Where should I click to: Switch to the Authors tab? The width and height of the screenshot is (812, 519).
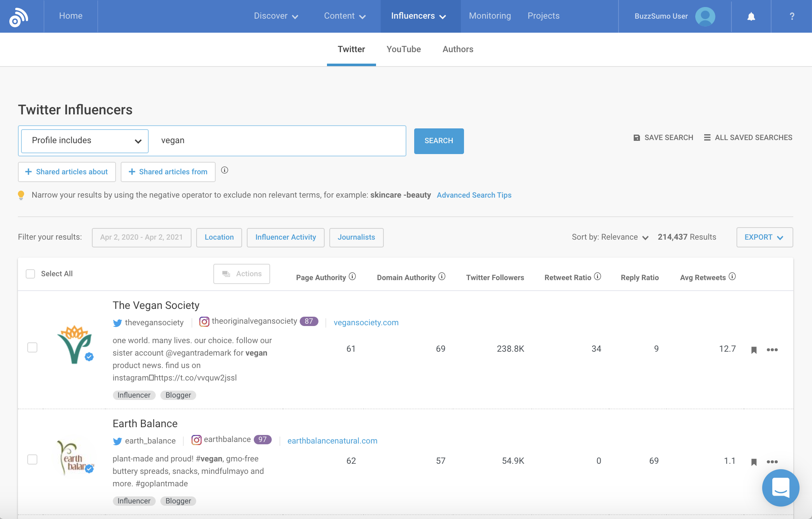click(x=458, y=49)
